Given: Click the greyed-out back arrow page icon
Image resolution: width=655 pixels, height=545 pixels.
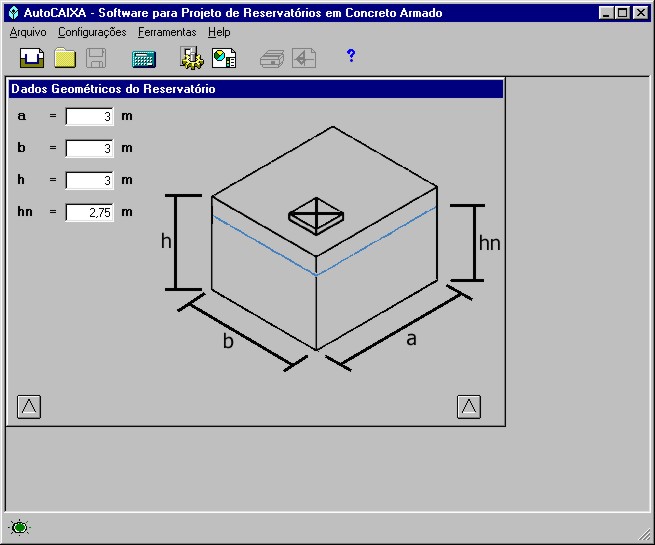Looking at the screenshot, I should 304,58.
